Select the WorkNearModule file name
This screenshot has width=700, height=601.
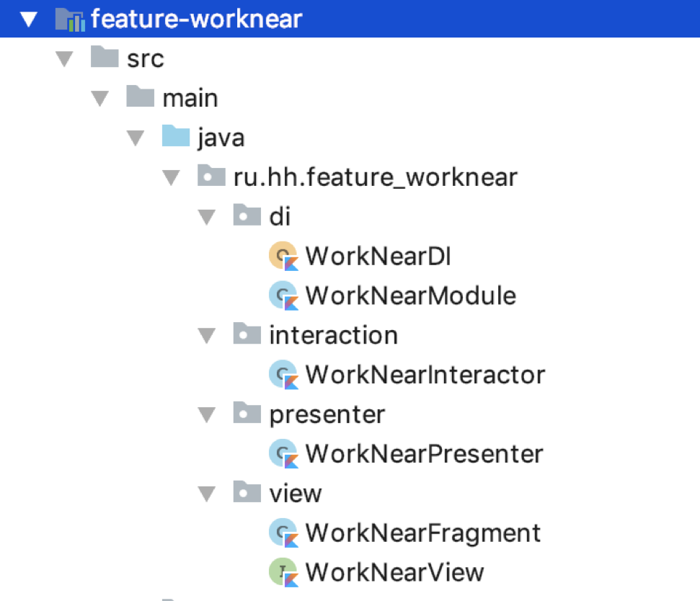[410, 295]
